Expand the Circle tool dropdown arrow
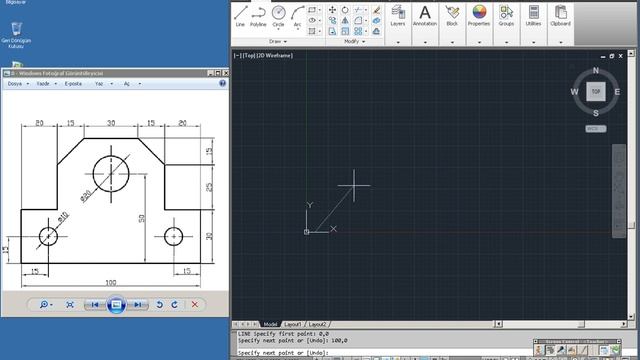Screen dimensions: 640x360 pos(278,29)
